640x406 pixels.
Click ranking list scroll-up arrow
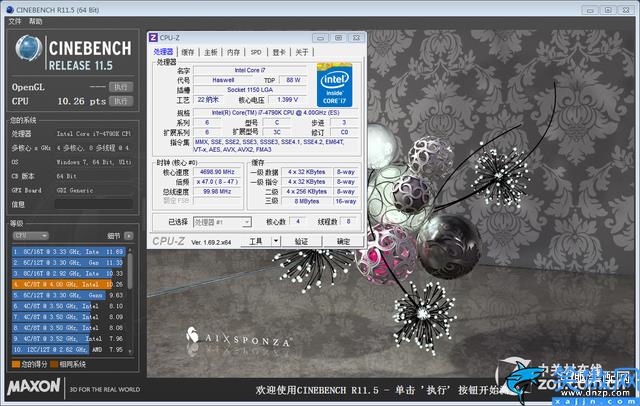point(130,249)
